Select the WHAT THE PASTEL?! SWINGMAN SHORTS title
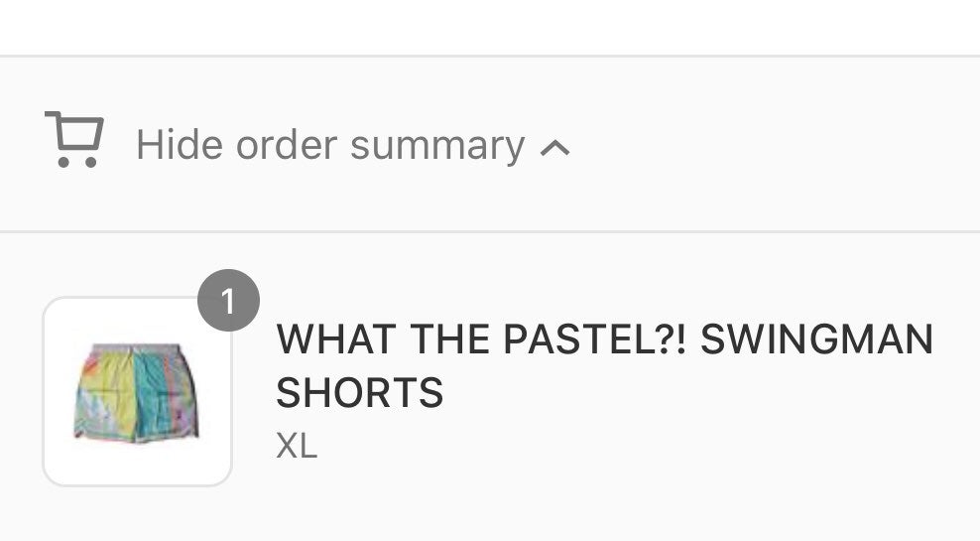Screen dimensions: 980x541 [604, 365]
